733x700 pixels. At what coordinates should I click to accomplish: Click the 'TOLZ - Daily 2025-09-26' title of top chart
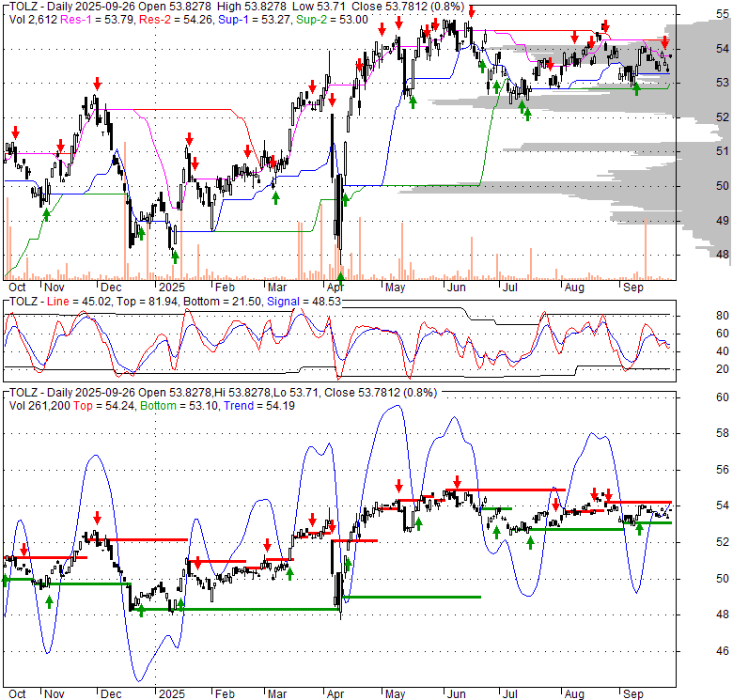click(x=73, y=7)
